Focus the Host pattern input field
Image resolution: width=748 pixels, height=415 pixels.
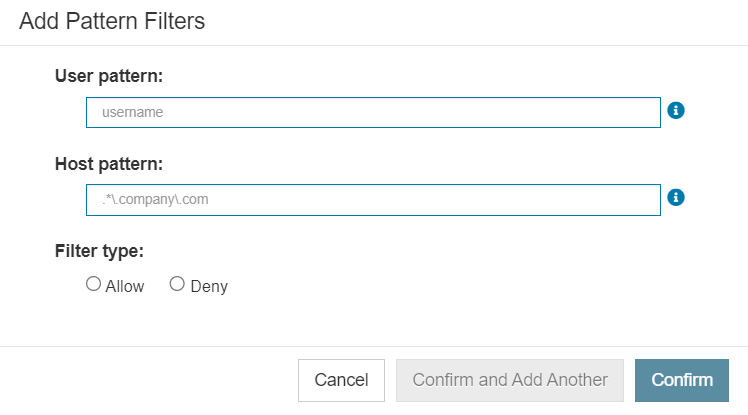coord(373,200)
